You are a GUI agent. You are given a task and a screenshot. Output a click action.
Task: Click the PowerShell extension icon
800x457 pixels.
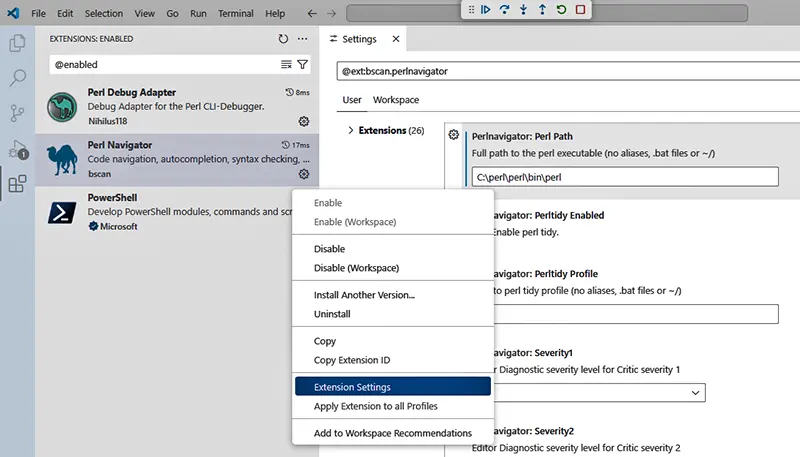pyautogui.click(x=62, y=213)
